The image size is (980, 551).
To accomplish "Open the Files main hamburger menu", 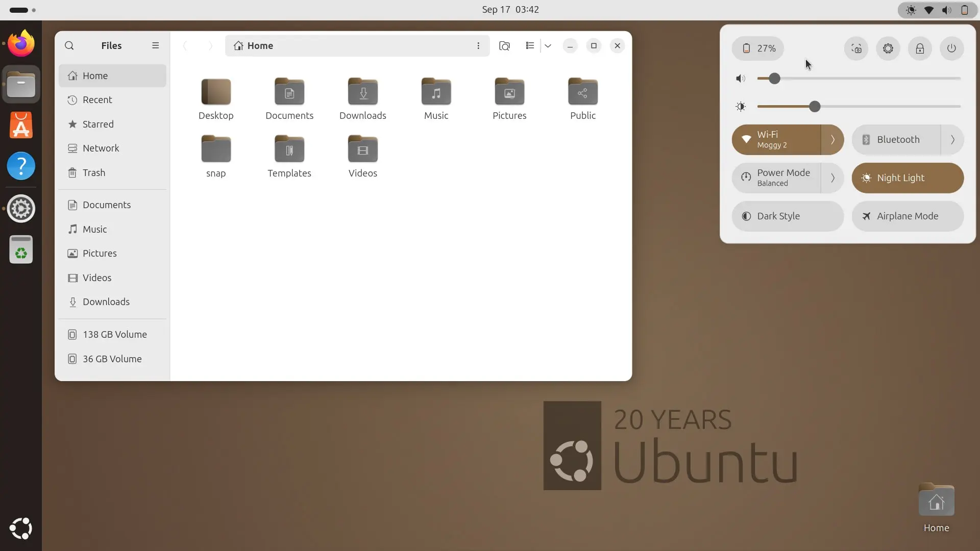I will click(156, 46).
